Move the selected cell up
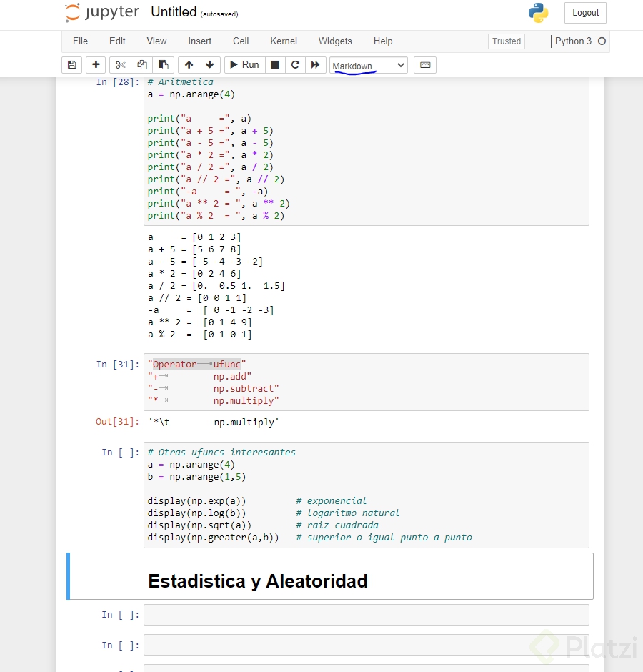This screenshot has width=643, height=672. [188, 64]
